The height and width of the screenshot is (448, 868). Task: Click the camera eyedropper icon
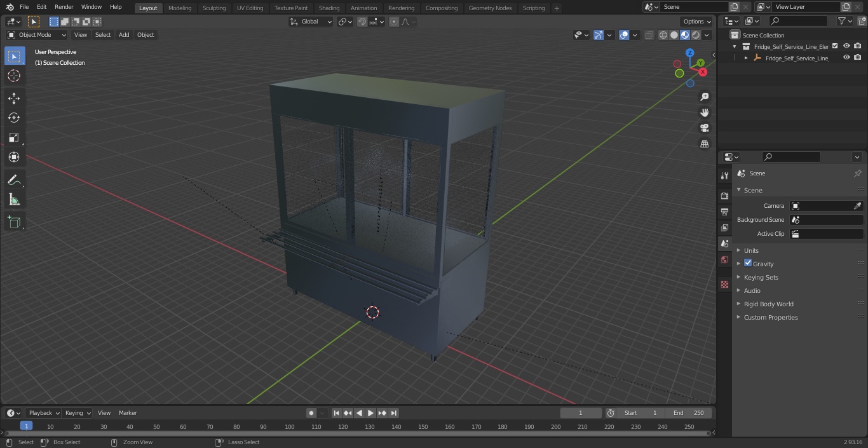tap(857, 206)
